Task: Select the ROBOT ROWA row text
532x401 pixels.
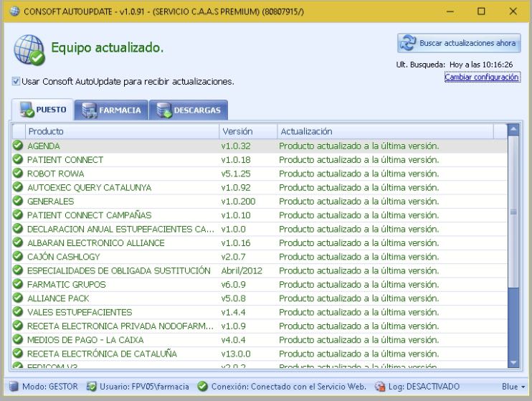Action: point(56,174)
